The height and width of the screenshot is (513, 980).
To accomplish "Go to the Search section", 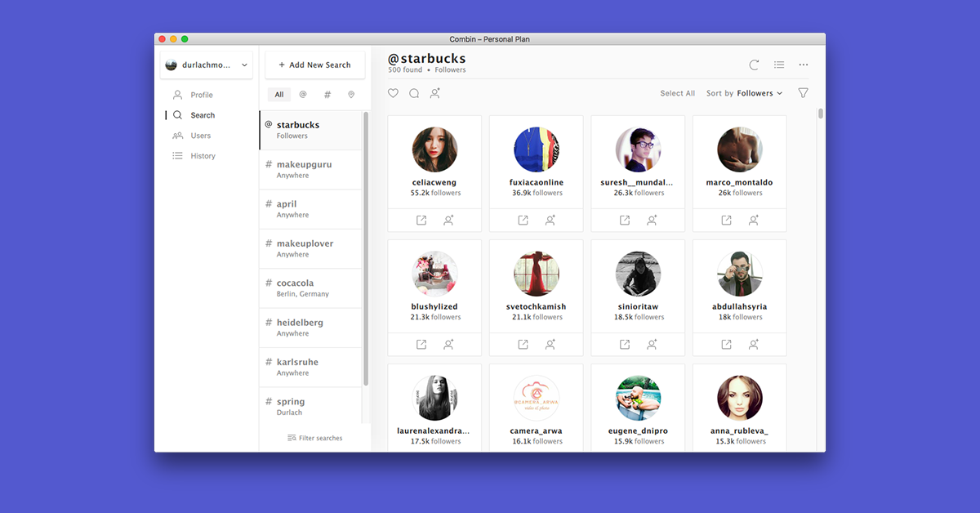I will (x=194, y=115).
